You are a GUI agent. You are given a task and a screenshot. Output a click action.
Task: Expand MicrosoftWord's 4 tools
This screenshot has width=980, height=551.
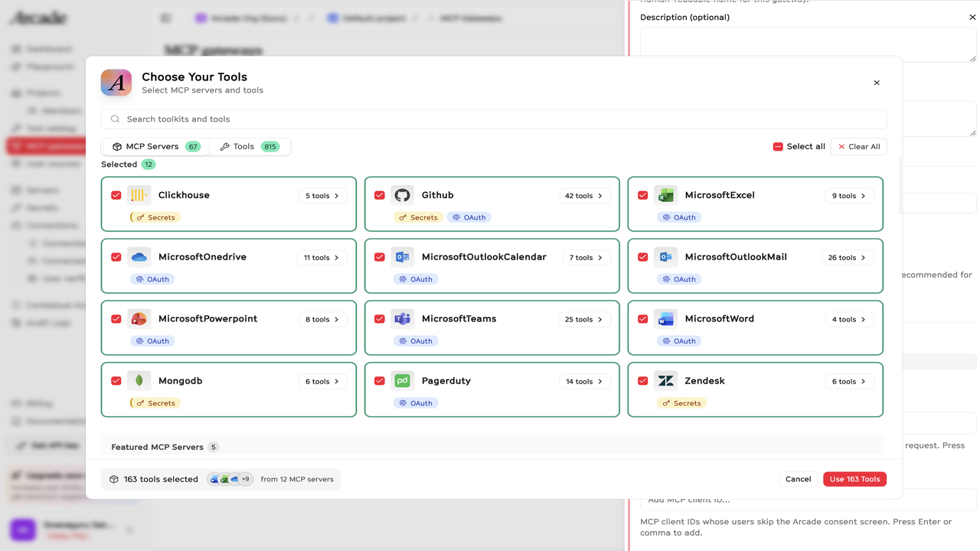click(x=849, y=320)
